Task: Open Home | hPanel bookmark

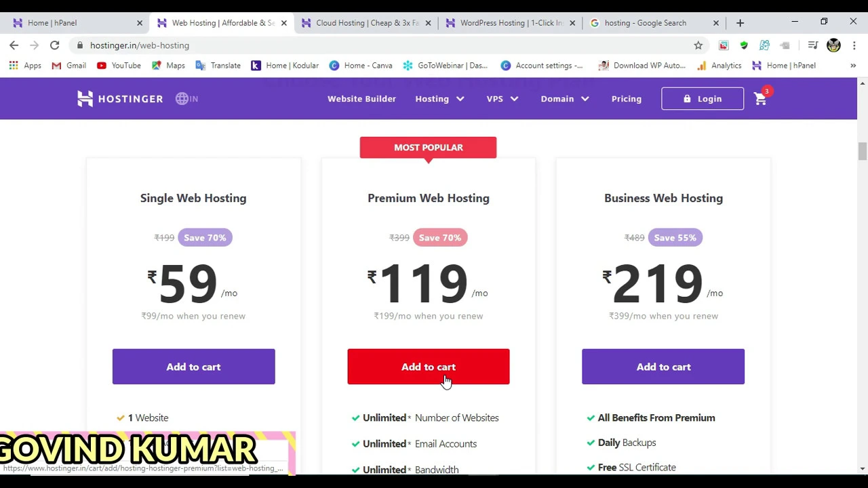Action: pyautogui.click(x=783, y=66)
